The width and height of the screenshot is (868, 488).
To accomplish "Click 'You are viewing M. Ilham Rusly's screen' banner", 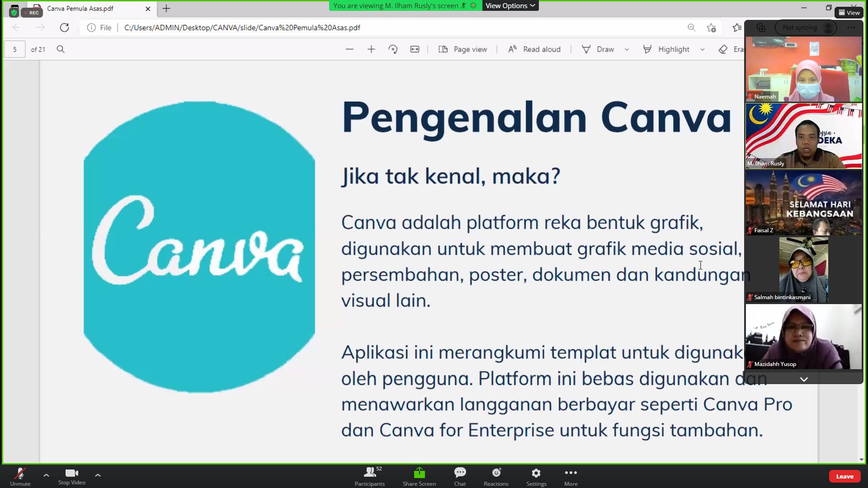I will click(405, 5).
